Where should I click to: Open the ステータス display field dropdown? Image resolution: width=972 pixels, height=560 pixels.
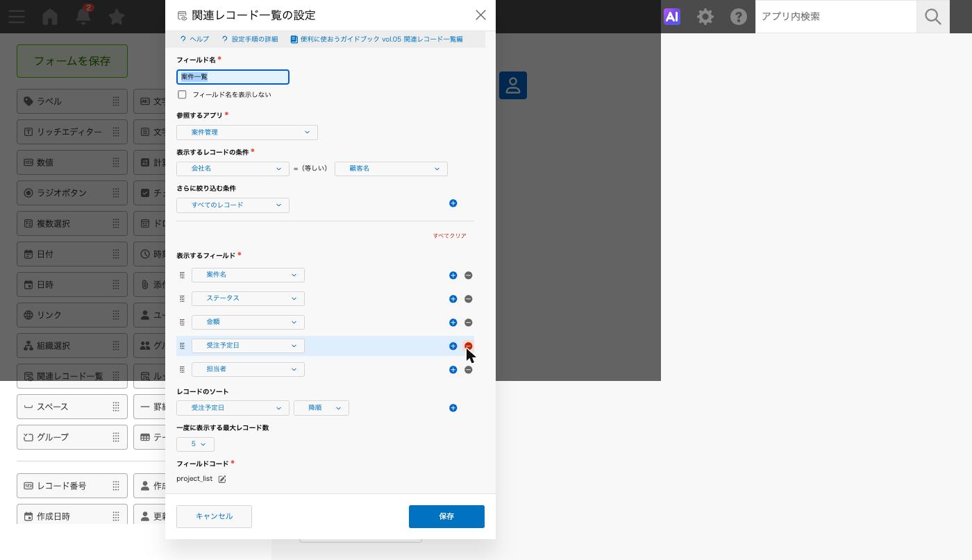(248, 298)
